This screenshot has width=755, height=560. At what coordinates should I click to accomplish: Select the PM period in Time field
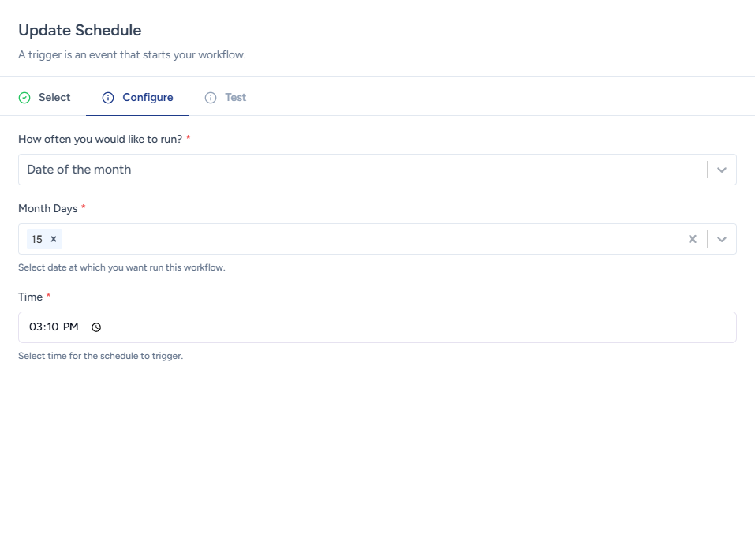[71, 327]
